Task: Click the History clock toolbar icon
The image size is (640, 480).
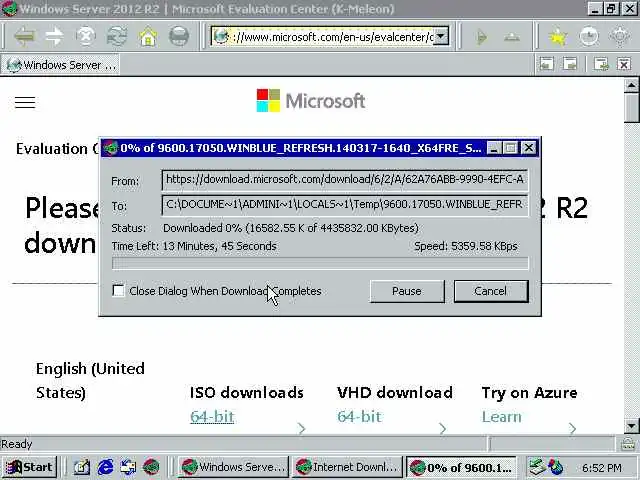Action: 589,37
